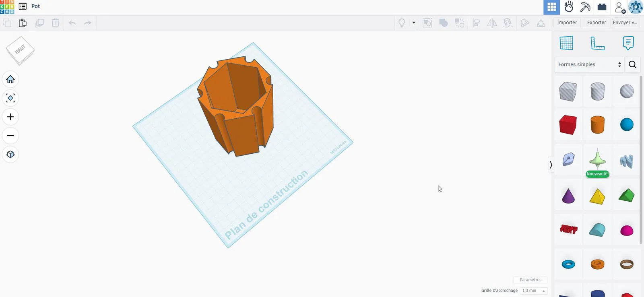This screenshot has width=644, height=297.
Task: Select the blue sphere shape
Action: click(627, 125)
